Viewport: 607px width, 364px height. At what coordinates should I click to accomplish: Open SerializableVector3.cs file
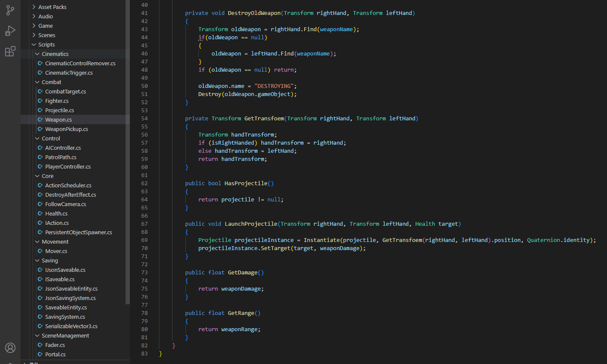71,326
